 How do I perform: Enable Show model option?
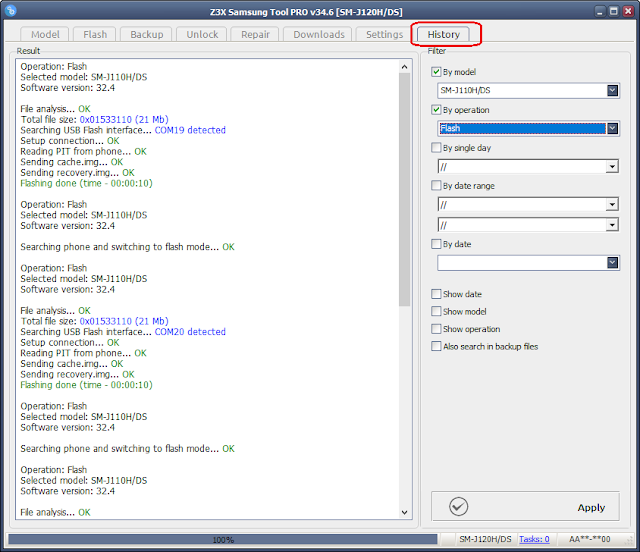pyautogui.click(x=436, y=312)
